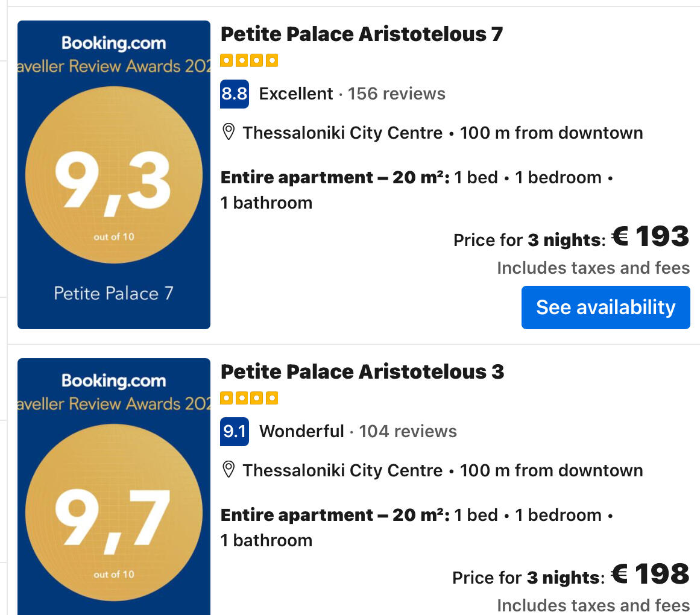Click Thessaloniki City Centre for Aristotelous 3
700x615 pixels.
click(x=342, y=470)
